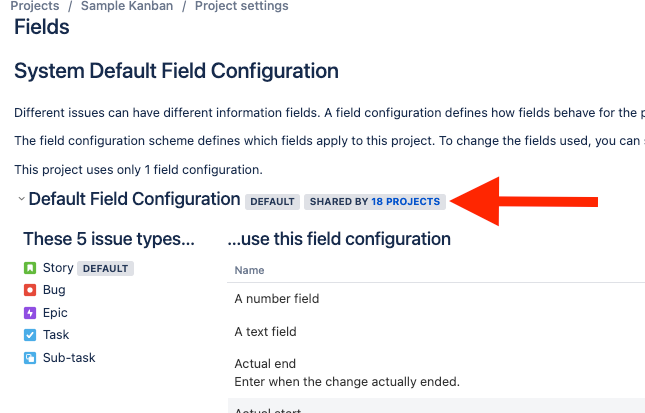This screenshot has height=413, width=645.
Task: Select the Epic issue type label
Action: [55, 313]
